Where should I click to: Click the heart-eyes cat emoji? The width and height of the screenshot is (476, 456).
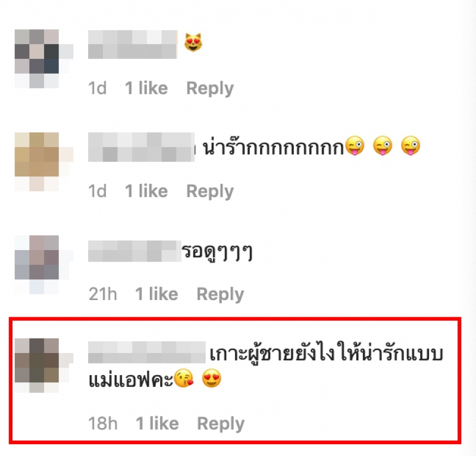pyautogui.click(x=193, y=42)
